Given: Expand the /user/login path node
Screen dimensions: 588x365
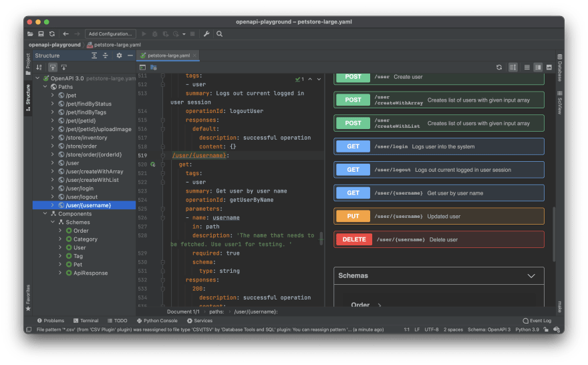Looking at the screenshot, I should click(x=53, y=189).
